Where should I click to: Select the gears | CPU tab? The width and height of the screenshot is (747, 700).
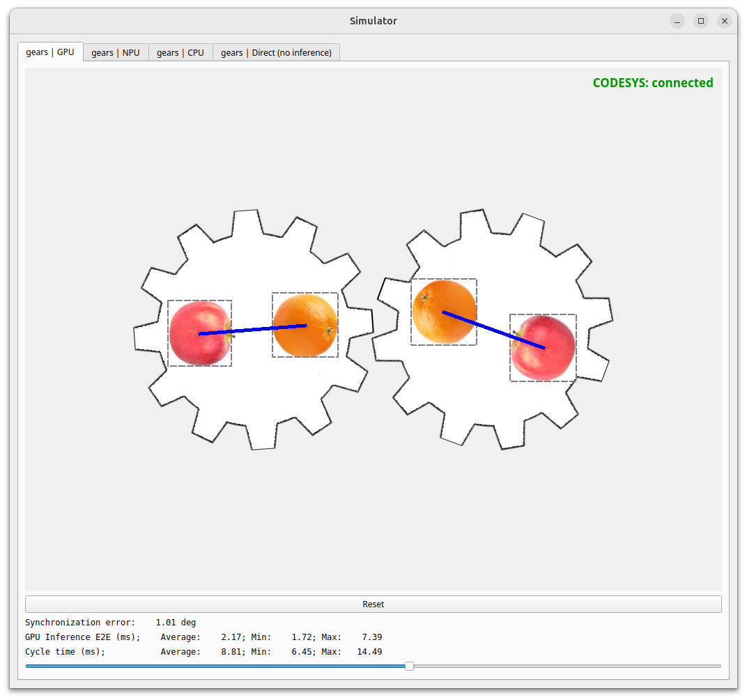(x=180, y=52)
